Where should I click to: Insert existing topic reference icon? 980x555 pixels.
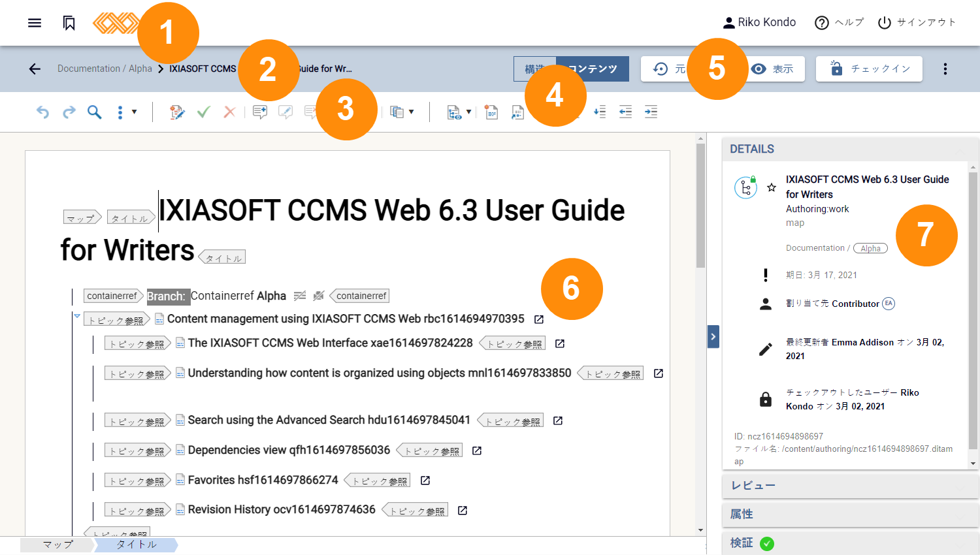click(517, 112)
